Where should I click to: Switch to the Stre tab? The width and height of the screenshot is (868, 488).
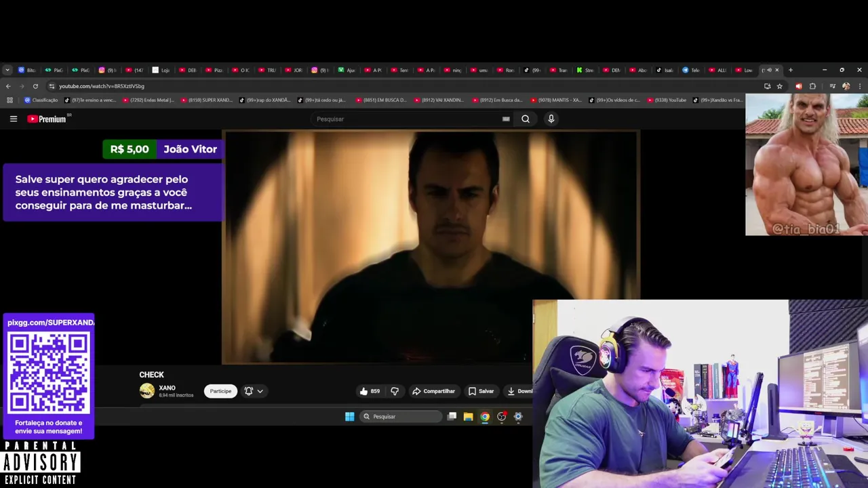(x=585, y=70)
